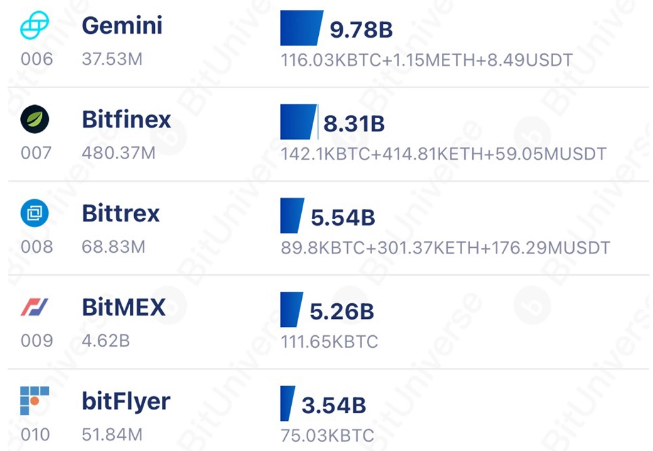Viewport: 653px width, 451px height.
Task: Click the 480.37M volume under Bitfinex
Action: point(118,153)
